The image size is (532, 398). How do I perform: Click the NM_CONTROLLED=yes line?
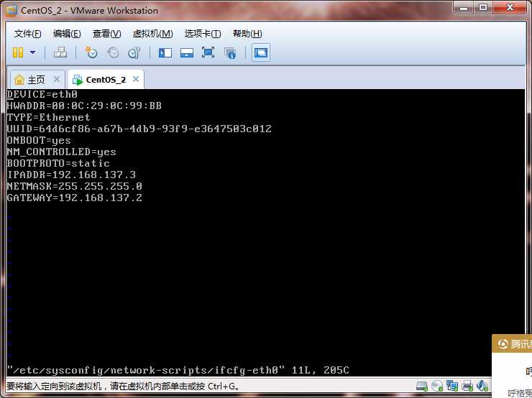pyautogui.click(x=61, y=152)
